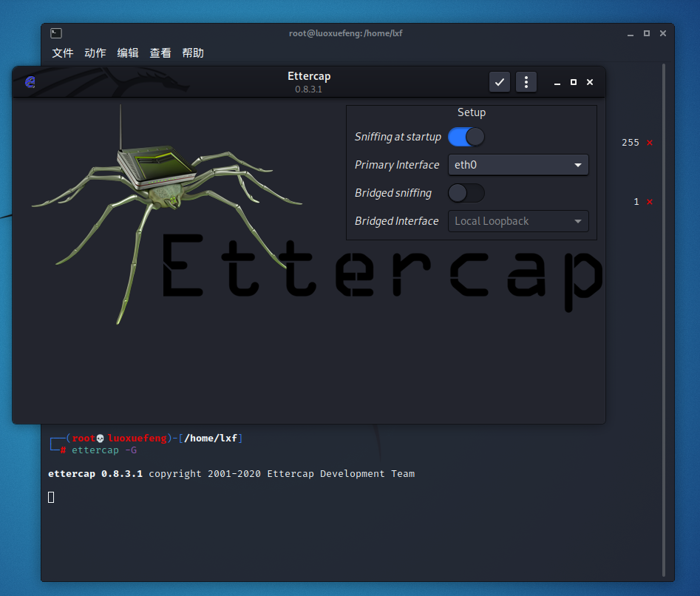Maximize the Ettercap window
The height and width of the screenshot is (596, 700).
(574, 82)
